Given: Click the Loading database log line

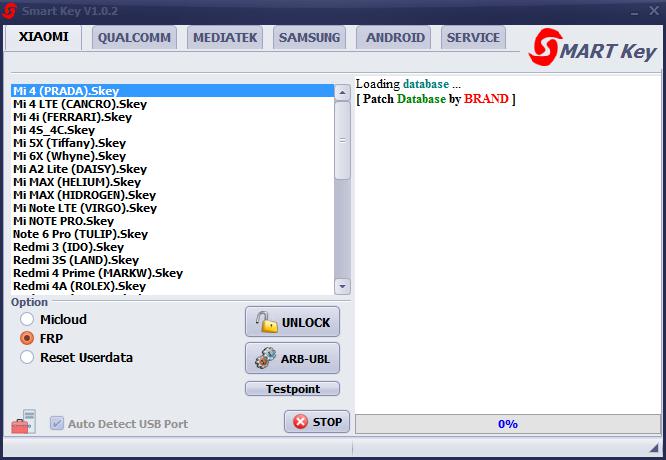Looking at the screenshot, I should tap(408, 84).
